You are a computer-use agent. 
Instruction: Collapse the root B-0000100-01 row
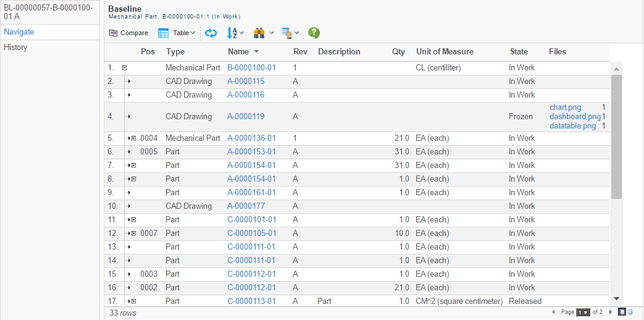click(124, 68)
